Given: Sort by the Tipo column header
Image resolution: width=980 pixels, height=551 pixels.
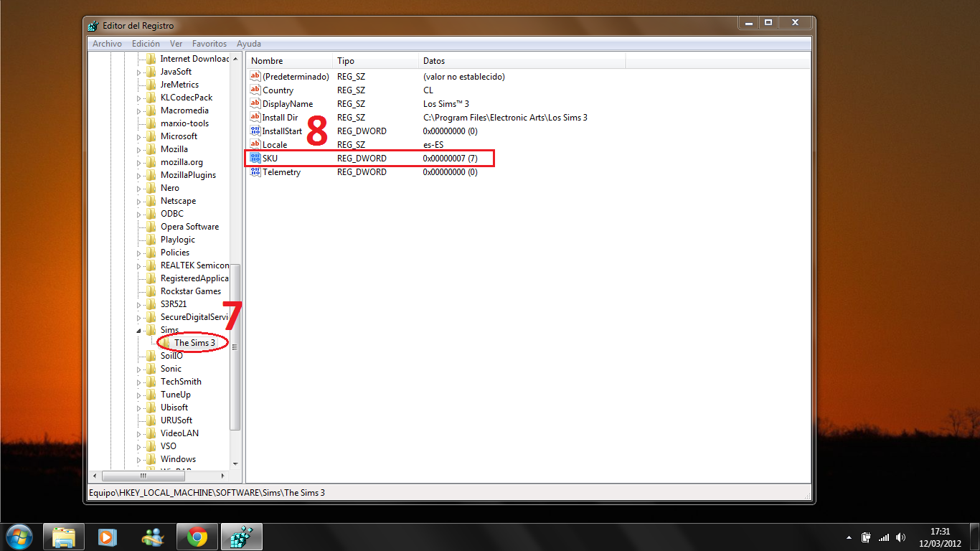Looking at the screenshot, I should click(x=375, y=61).
